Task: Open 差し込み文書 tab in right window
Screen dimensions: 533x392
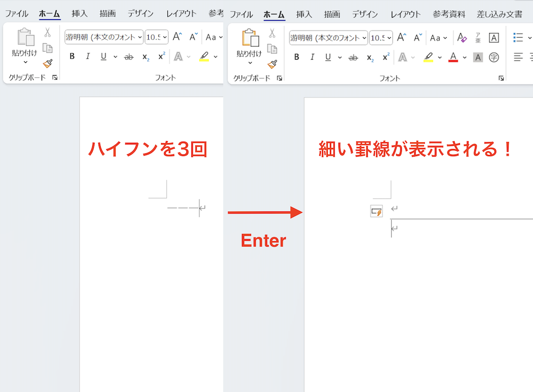Action: (x=499, y=14)
